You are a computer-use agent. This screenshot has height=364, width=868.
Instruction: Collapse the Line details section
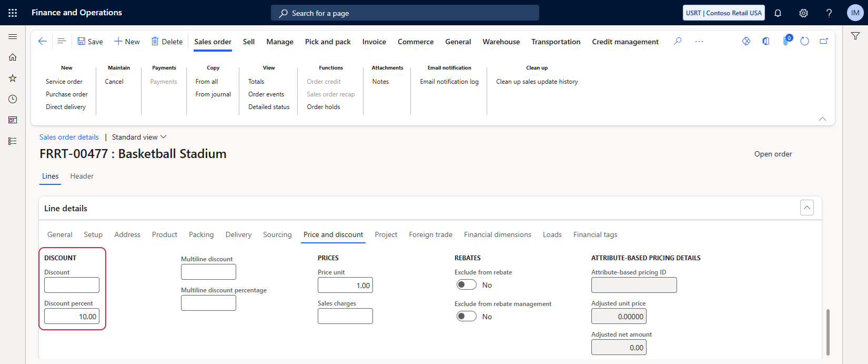806,208
